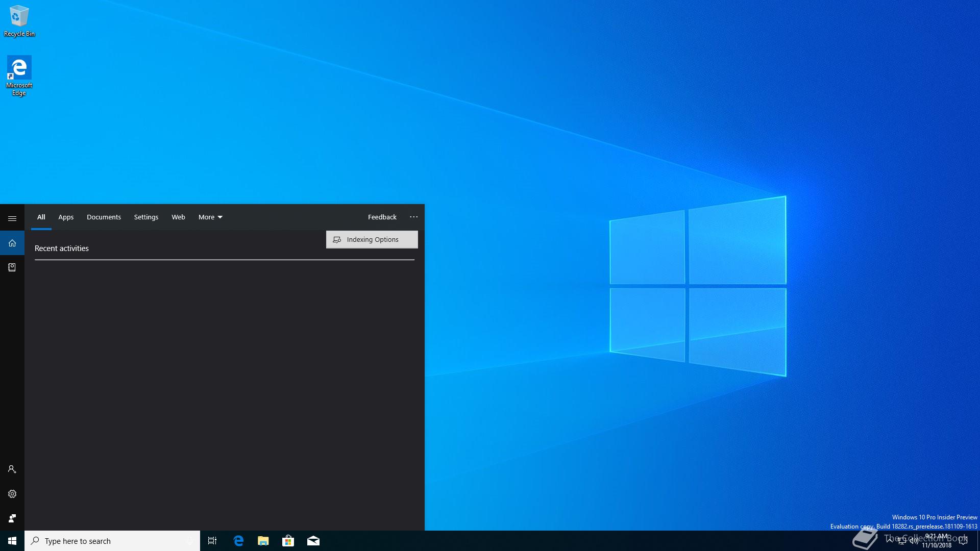This screenshot has width=980, height=551.
Task: Switch to the Documents filter tab
Action: (x=104, y=217)
